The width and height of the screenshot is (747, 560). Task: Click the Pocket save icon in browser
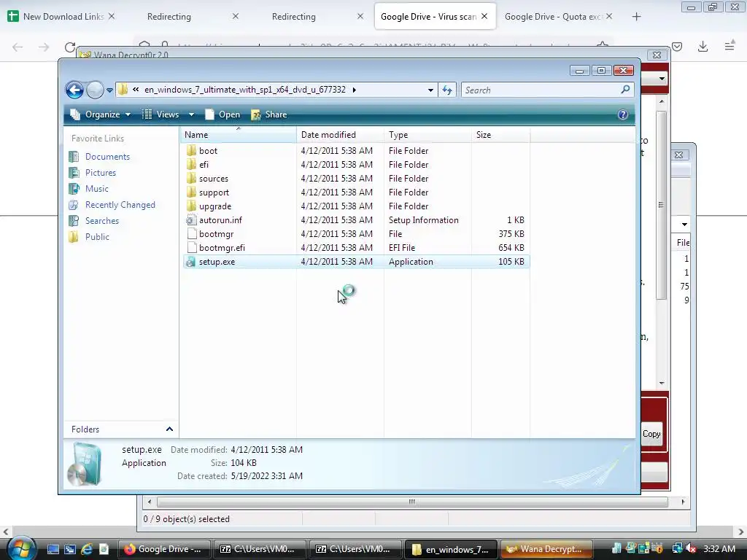coord(677,46)
